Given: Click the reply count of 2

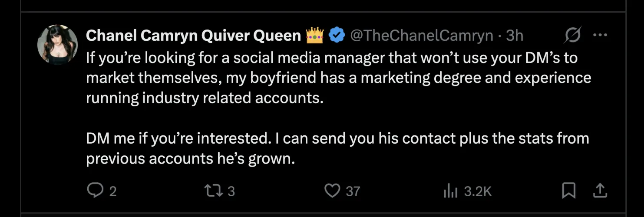Looking at the screenshot, I should click(112, 191).
